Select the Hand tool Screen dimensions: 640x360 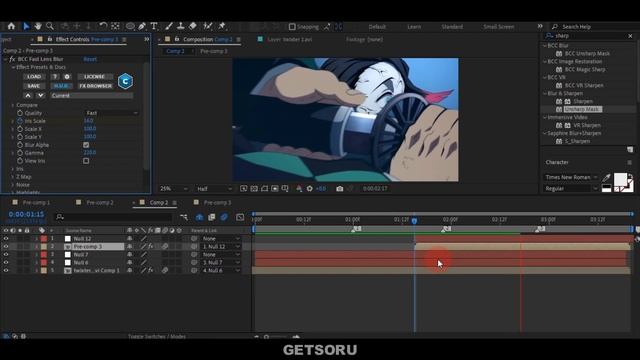click(x=38, y=26)
